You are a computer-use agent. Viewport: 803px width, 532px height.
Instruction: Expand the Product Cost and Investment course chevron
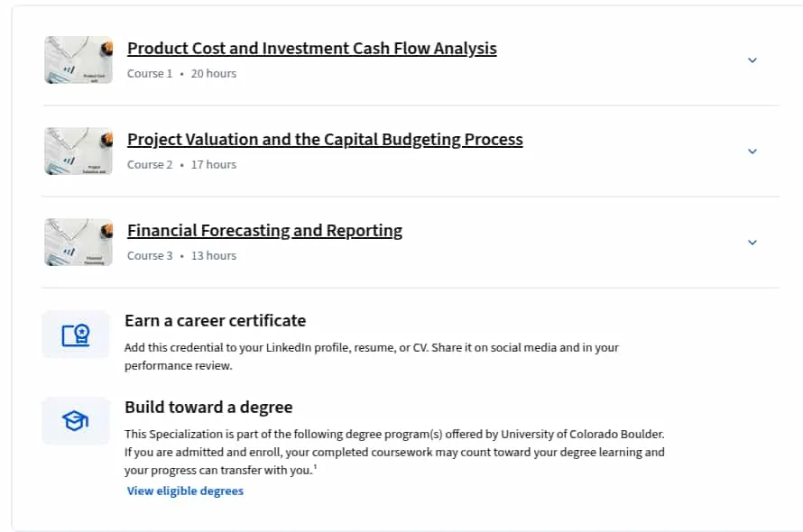[752, 60]
